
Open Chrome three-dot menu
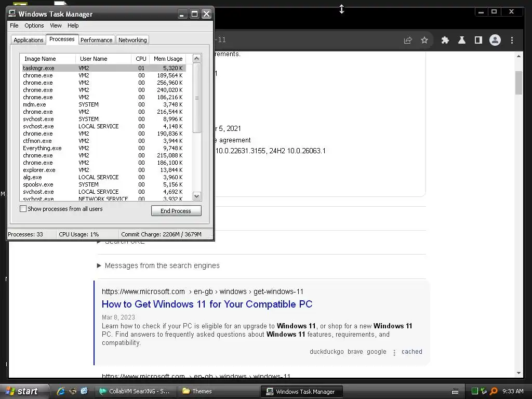(512, 41)
